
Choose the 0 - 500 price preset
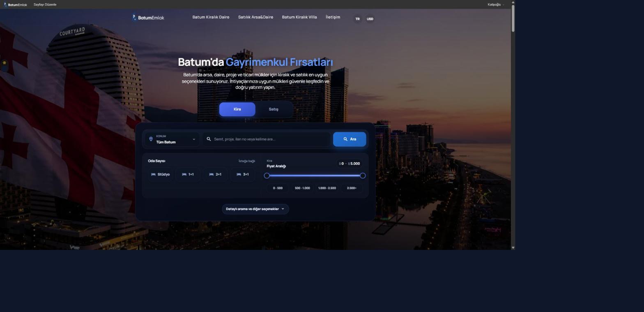tap(278, 188)
